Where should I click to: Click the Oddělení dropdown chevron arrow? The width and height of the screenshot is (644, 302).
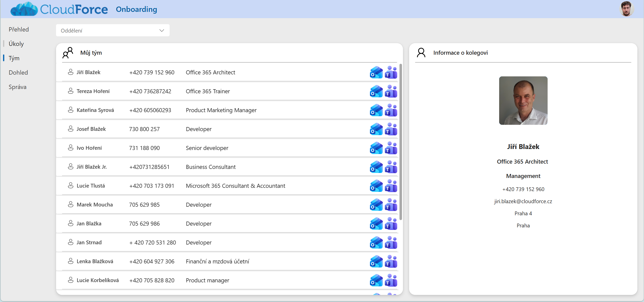[162, 31]
